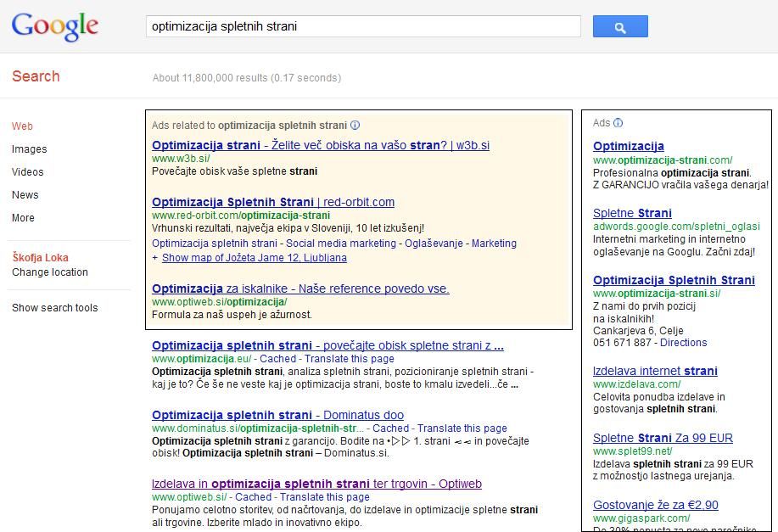Viewport: 778px width, 532px height.
Task: Expand 'Show map of Jožeta Jame 12' plus
Action: (x=155, y=258)
